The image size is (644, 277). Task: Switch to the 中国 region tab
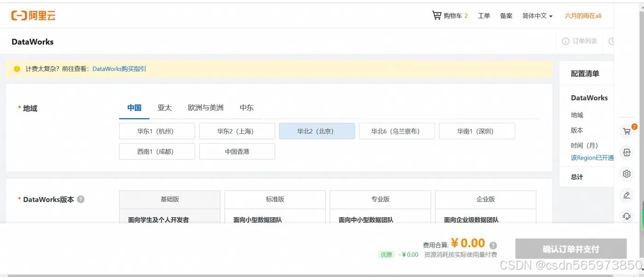coord(134,108)
